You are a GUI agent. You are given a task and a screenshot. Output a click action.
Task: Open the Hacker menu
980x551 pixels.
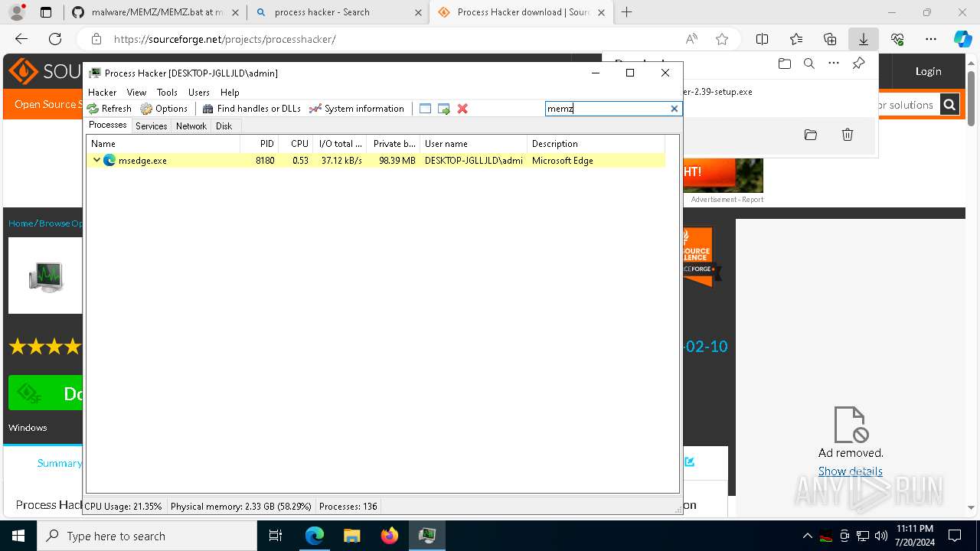tap(103, 92)
